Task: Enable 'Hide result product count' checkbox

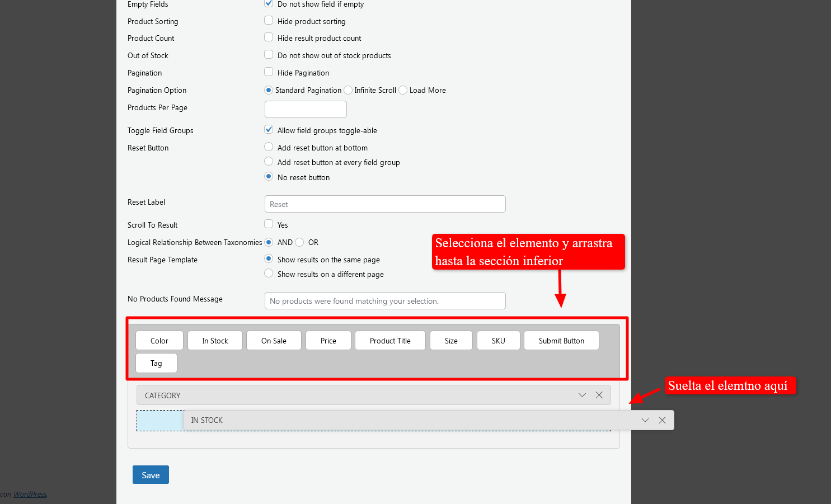Action: pyautogui.click(x=269, y=37)
